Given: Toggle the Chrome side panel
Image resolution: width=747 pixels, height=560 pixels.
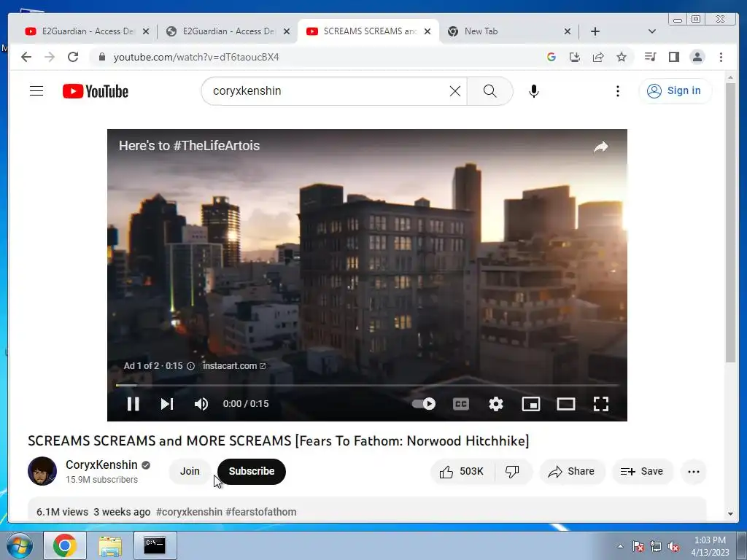Looking at the screenshot, I should (x=673, y=57).
